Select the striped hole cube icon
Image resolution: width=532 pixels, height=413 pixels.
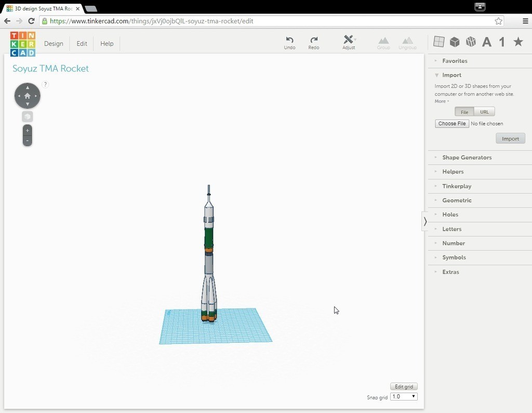pos(471,42)
